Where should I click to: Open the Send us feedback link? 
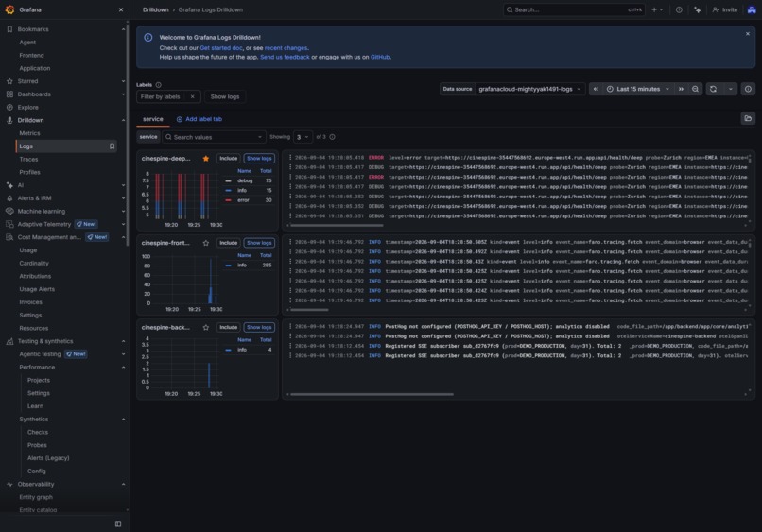point(285,57)
